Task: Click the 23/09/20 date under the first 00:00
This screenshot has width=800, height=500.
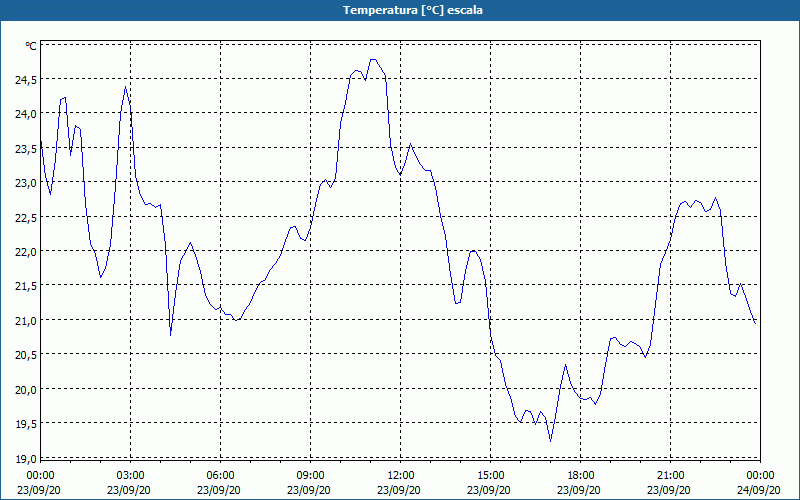Action: tap(39, 490)
